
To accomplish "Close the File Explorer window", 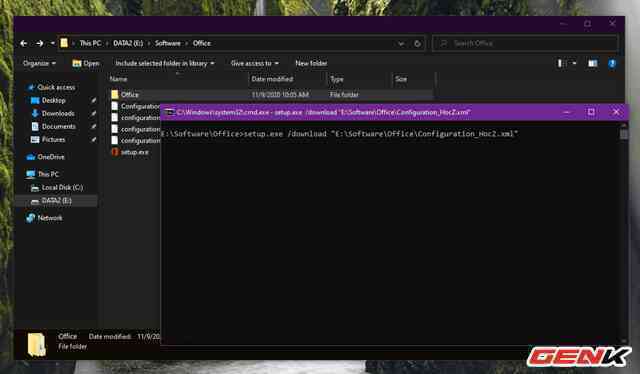I will pos(612,24).
